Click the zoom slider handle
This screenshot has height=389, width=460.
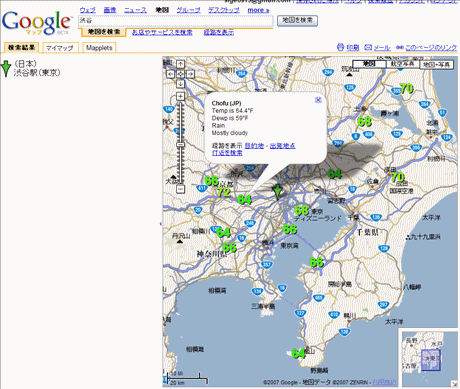tap(180, 145)
